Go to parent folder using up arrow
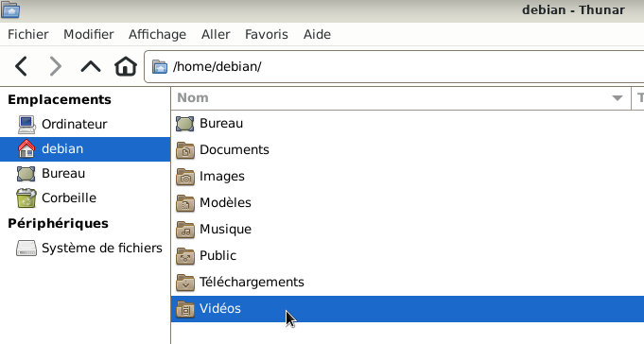The image size is (644, 344). click(x=91, y=66)
